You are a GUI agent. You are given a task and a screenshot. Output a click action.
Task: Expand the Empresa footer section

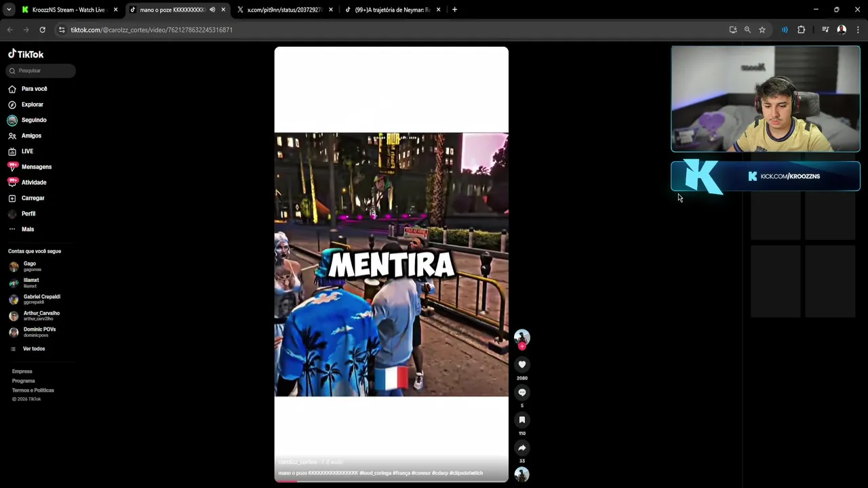(22, 371)
